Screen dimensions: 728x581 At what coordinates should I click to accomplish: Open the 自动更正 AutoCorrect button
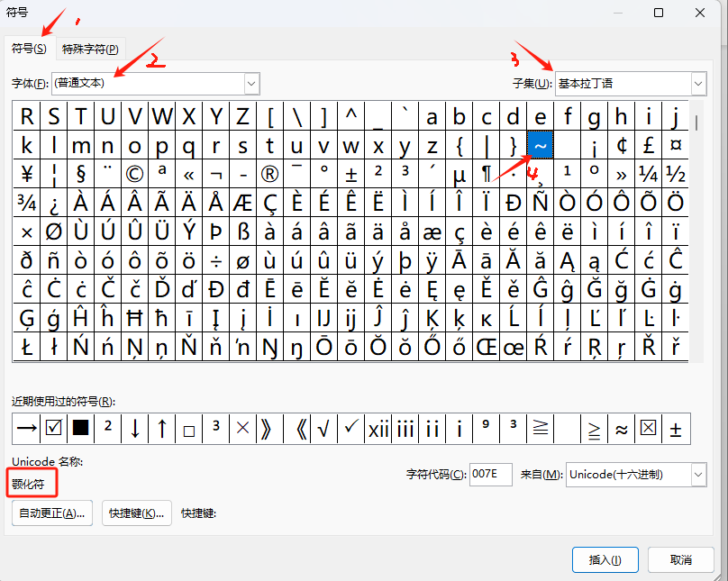click(x=53, y=513)
